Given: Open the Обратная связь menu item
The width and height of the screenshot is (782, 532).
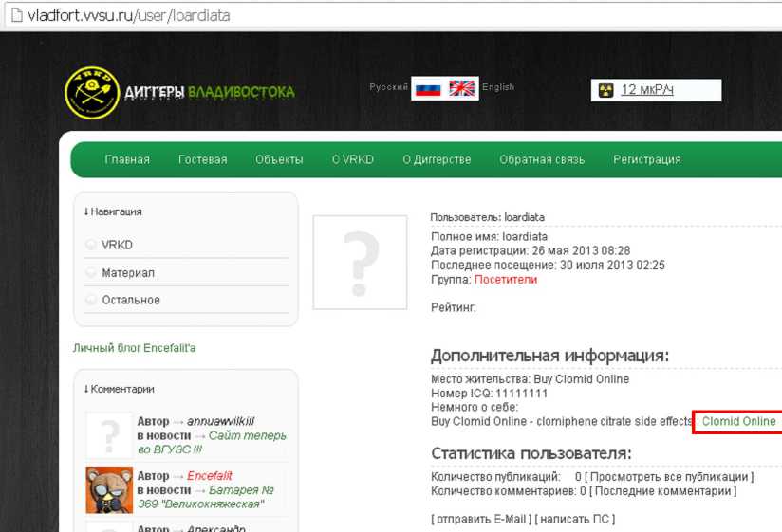Looking at the screenshot, I should tap(542, 159).
